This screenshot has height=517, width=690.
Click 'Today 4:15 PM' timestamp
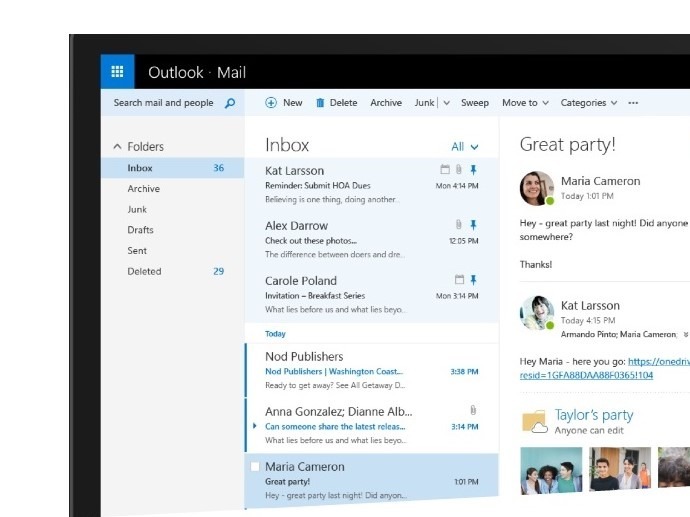588,320
